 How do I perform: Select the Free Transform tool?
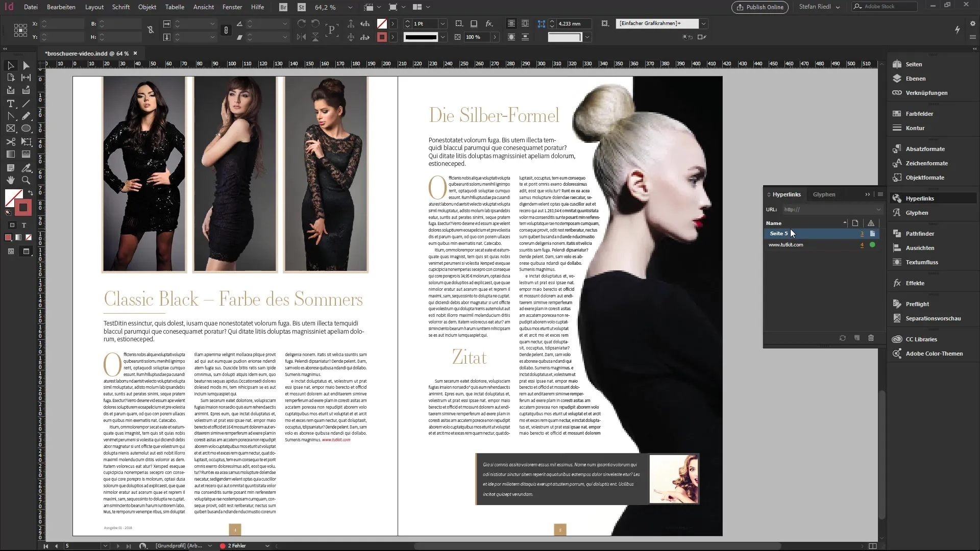(x=26, y=142)
